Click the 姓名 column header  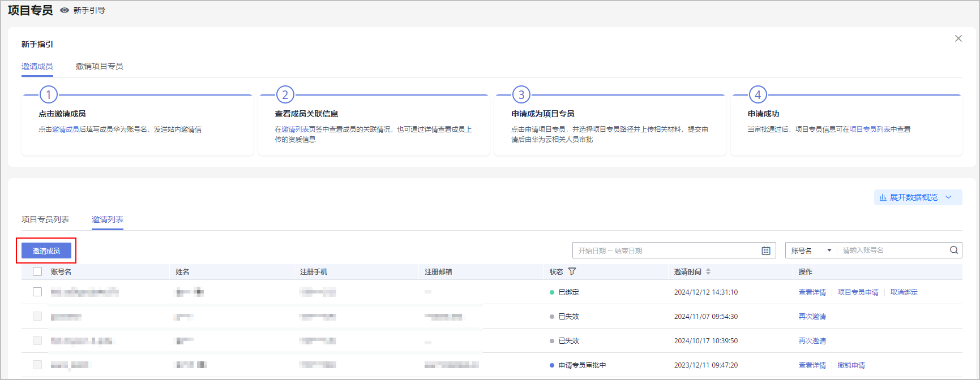pos(182,272)
